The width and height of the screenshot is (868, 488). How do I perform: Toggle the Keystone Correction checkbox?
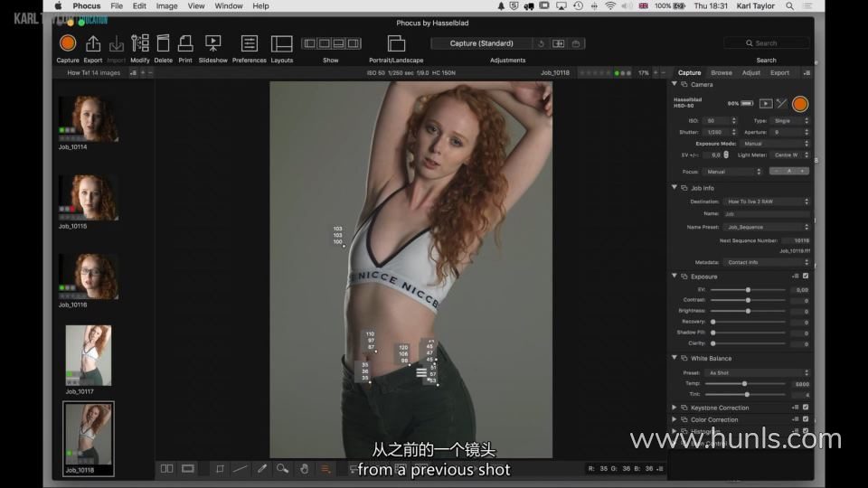click(x=806, y=408)
